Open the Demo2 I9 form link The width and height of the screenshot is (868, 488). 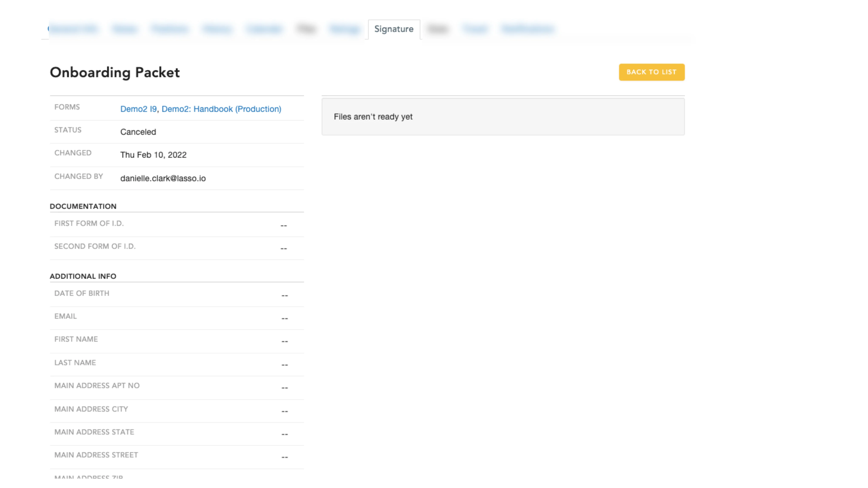pyautogui.click(x=138, y=109)
